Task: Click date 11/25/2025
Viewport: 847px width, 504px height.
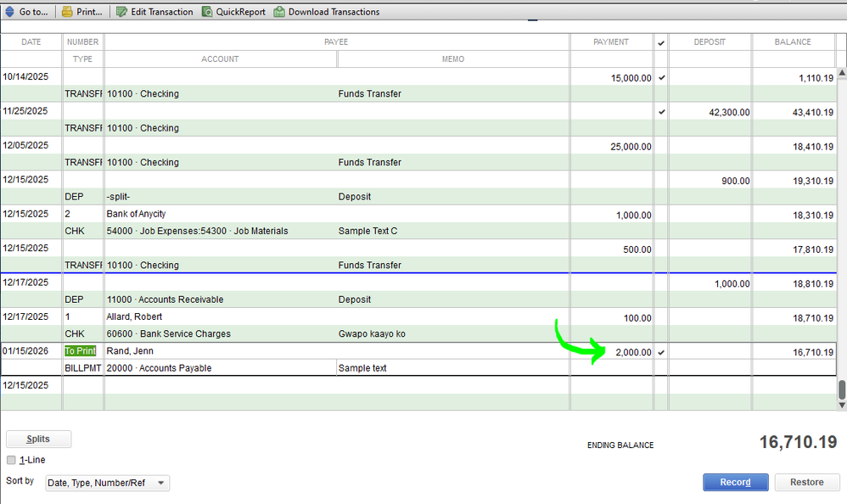Action: 25,111
